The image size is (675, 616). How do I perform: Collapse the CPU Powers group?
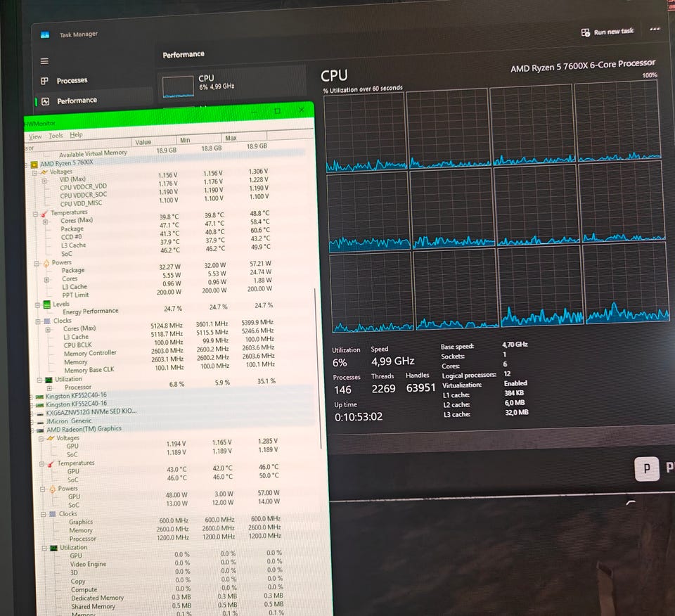point(37,264)
